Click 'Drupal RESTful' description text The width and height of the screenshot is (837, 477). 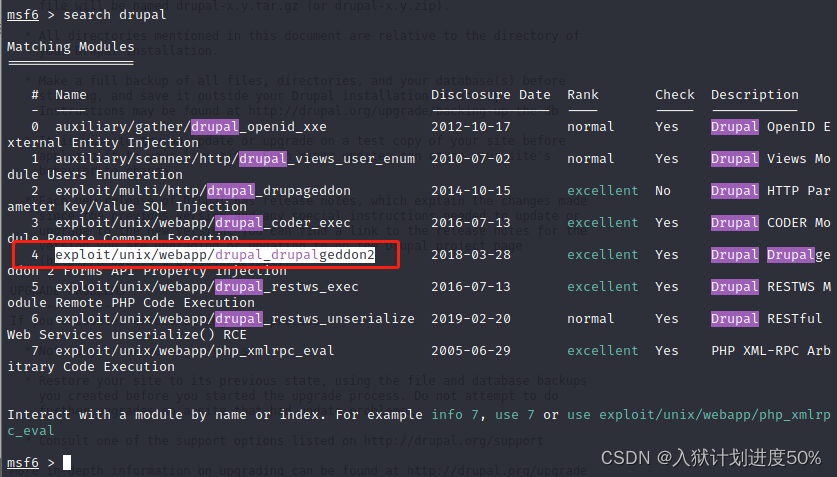tap(767, 319)
